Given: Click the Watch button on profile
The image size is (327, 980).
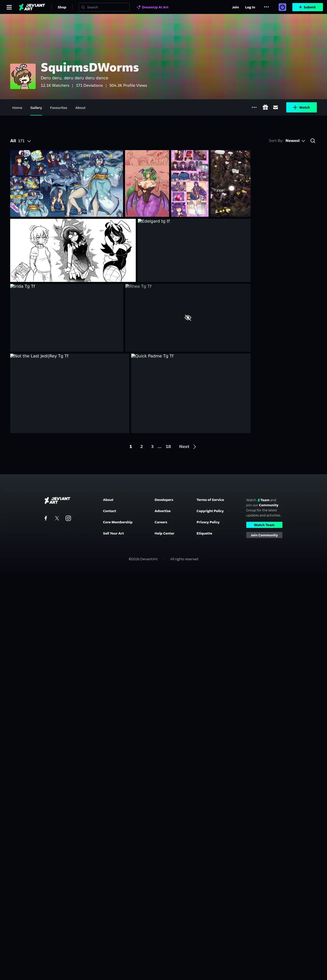Looking at the screenshot, I should pyautogui.click(x=302, y=108).
